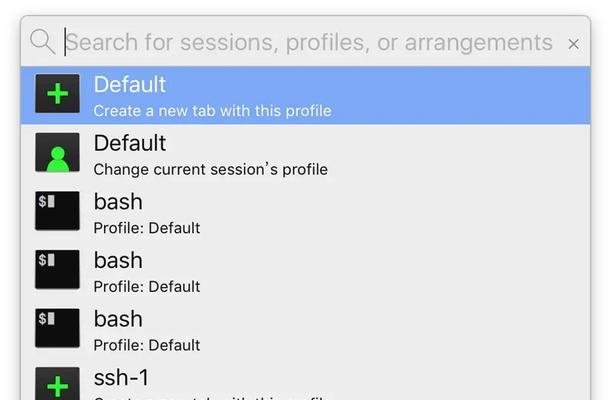Click 'Profile: Default' under the second bash
The image size is (611, 400).
pos(147,287)
